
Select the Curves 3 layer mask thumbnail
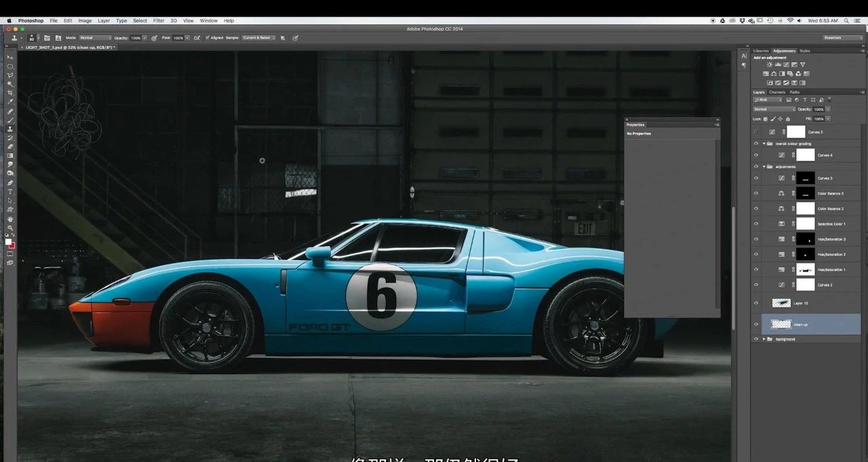pos(806,178)
